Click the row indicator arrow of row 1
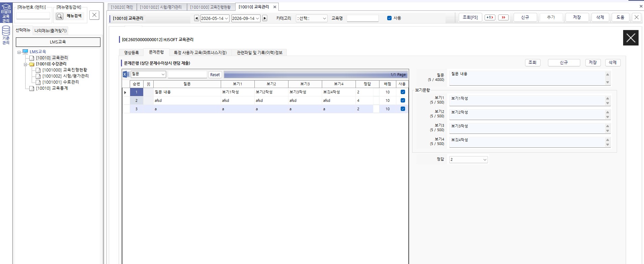The image size is (644, 264). [x=125, y=92]
